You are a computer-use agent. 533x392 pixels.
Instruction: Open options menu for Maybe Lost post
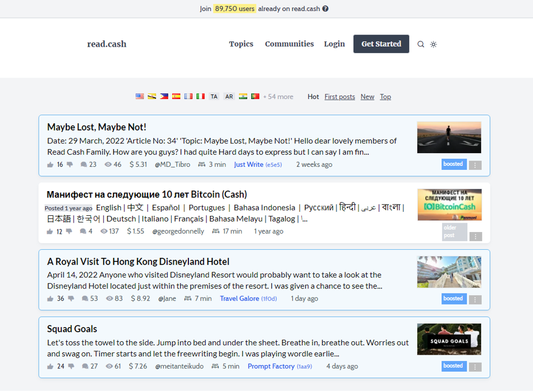click(475, 165)
